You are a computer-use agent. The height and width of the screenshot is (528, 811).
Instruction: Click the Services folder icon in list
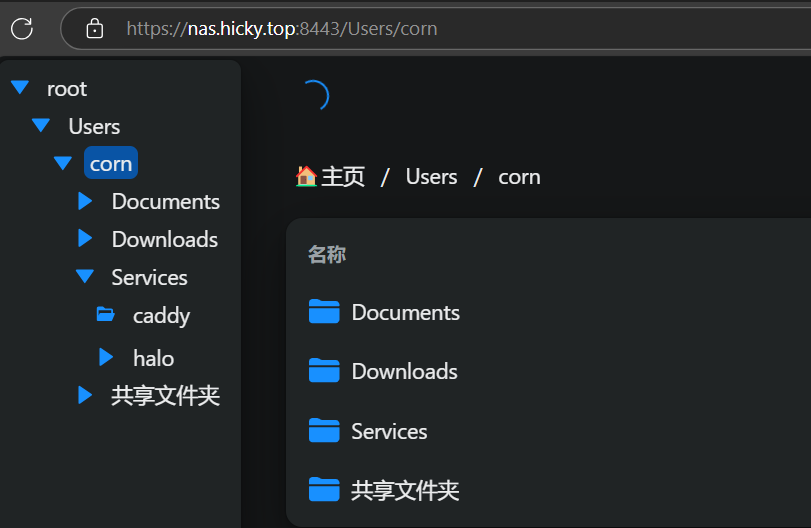[324, 430]
